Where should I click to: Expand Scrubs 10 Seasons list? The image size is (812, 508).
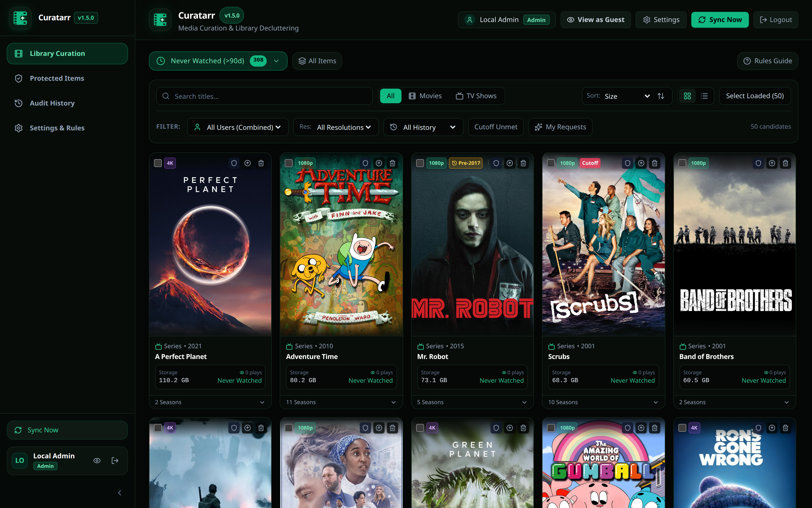(x=603, y=402)
